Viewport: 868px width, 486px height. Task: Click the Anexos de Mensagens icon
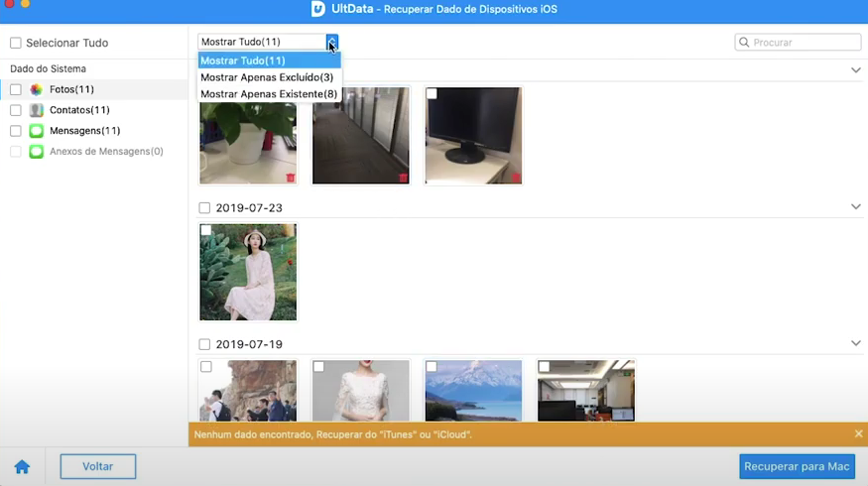(37, 152)
